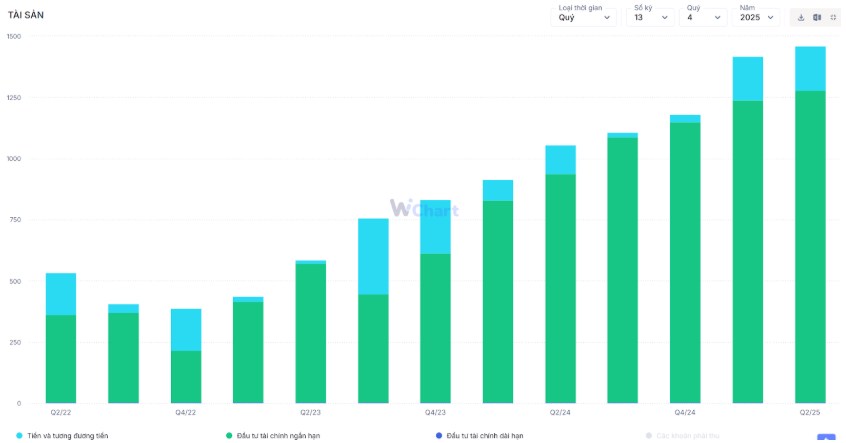Open the Loại thời gian dropdown
This screenshot has height=443, width=846.
click(584, 17)
